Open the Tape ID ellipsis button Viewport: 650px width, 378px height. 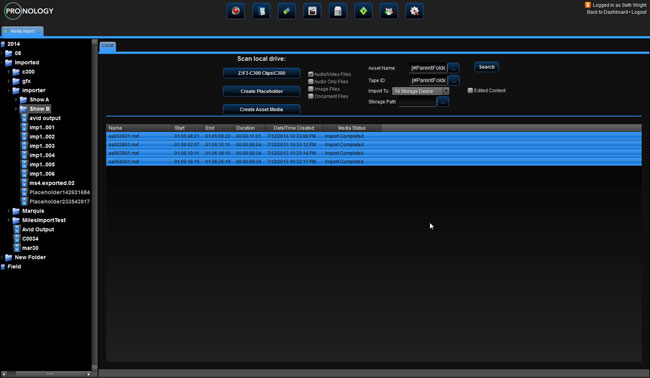pos(454,80)
